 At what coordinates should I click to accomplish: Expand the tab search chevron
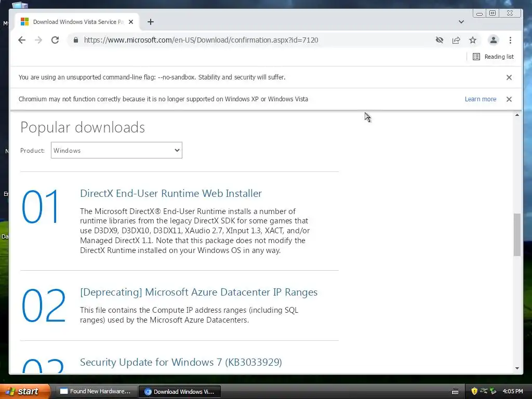coord(461,22)
